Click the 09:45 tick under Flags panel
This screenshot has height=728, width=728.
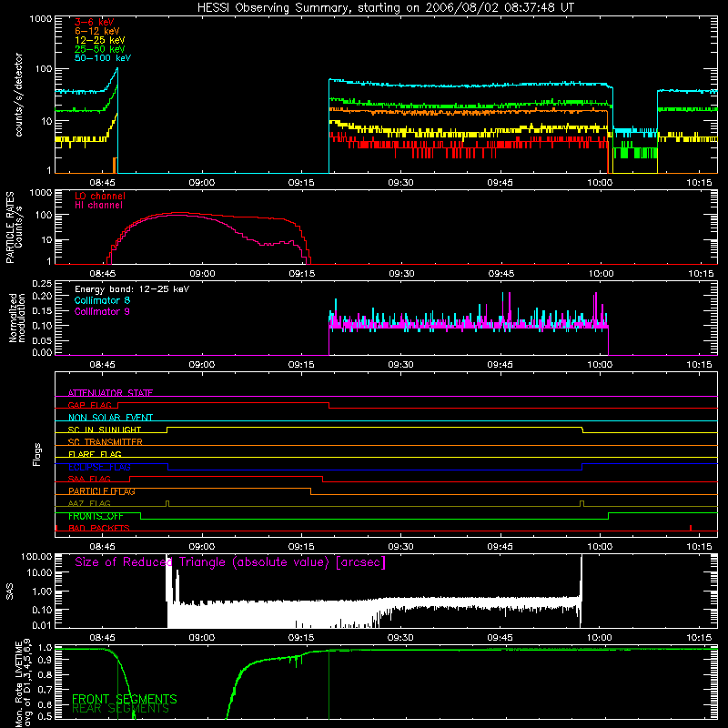(x=500, y=547)
